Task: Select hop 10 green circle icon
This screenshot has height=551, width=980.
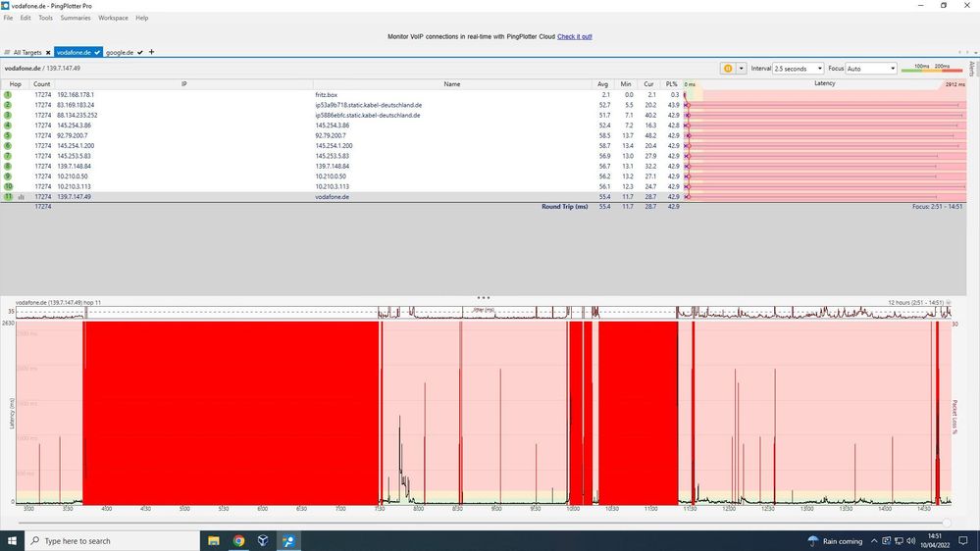Action: pyautogui.click(x=8, y=186)
